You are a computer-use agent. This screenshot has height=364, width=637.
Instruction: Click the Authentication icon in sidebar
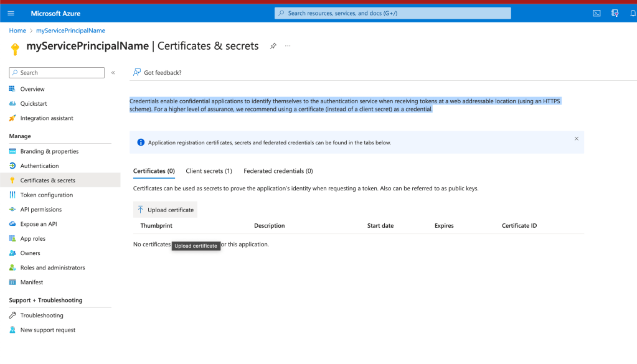[x=12, y=166]
